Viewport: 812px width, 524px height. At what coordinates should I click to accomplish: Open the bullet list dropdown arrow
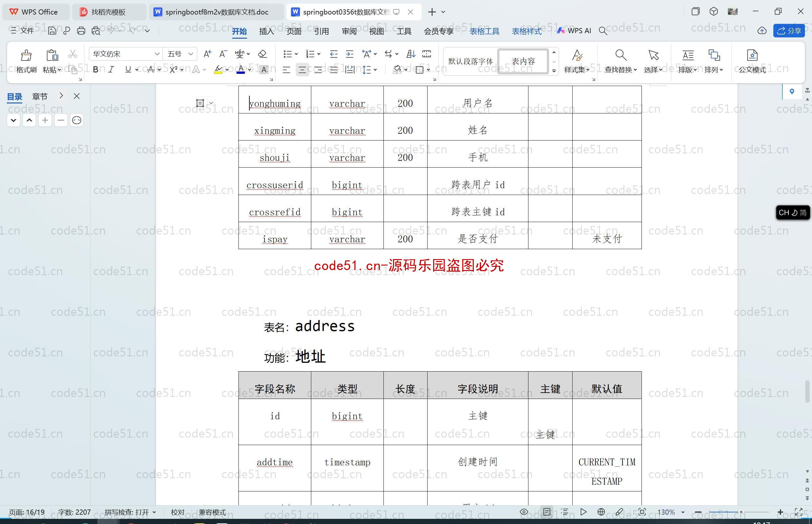click(x=296, y=54)
